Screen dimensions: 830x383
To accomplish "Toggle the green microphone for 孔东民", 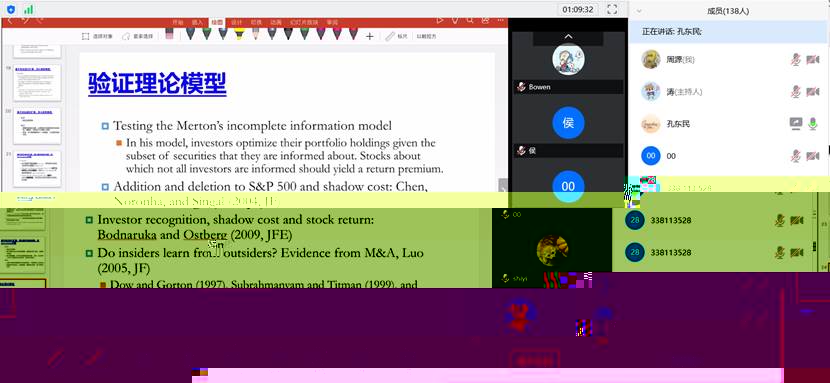I will [x=813, y=124].
